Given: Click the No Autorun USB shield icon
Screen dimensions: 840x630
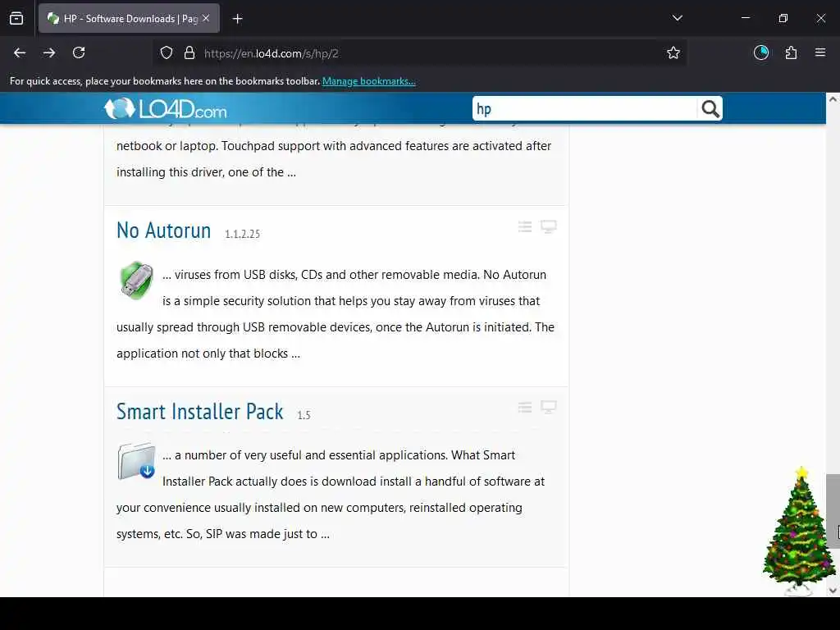Looking at the screenshot, I should click(x=137, y=281).
